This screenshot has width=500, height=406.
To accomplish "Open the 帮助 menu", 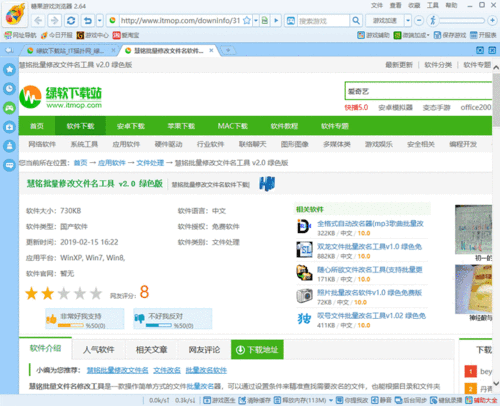I will [x=452, y=5].
